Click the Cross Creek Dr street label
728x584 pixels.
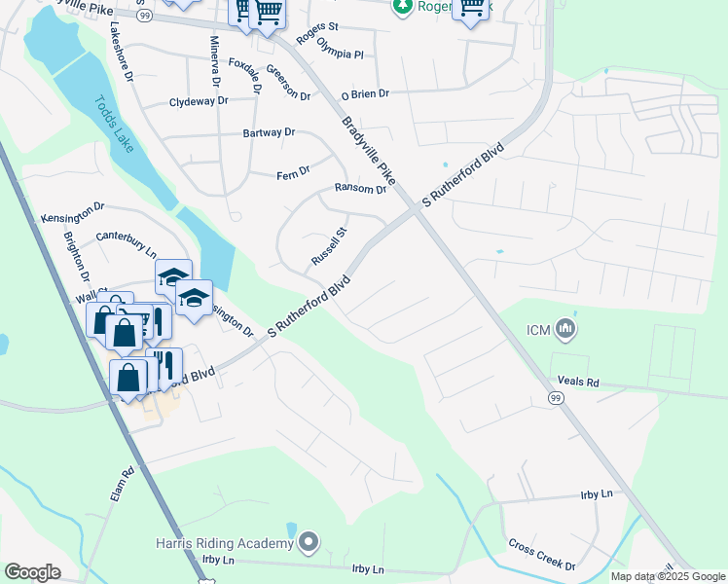point(542,554)
